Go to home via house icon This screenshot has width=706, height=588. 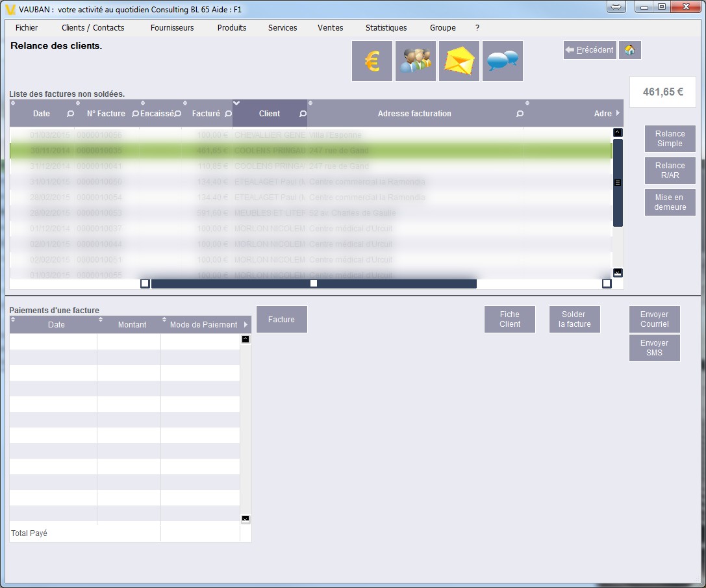click(x=629, y=50)
